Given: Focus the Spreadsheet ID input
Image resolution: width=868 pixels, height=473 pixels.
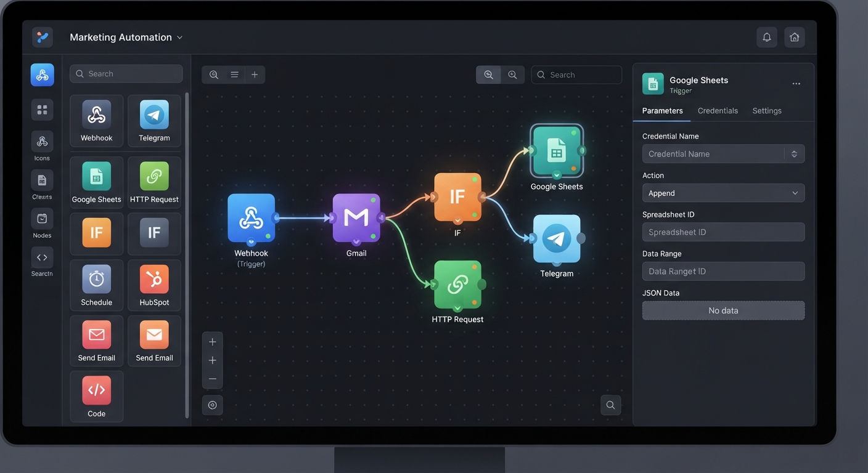Looking at the screenshot, I should [723, 232].
